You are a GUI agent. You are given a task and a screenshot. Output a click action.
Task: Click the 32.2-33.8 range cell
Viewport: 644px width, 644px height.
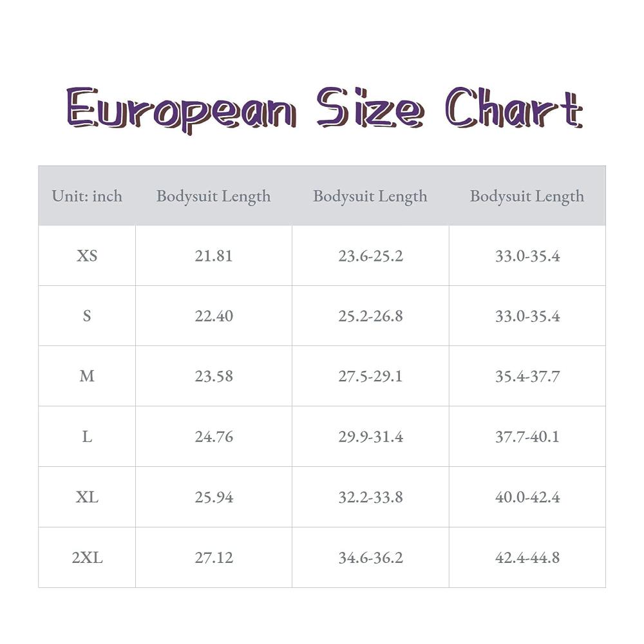click(370, 497)
